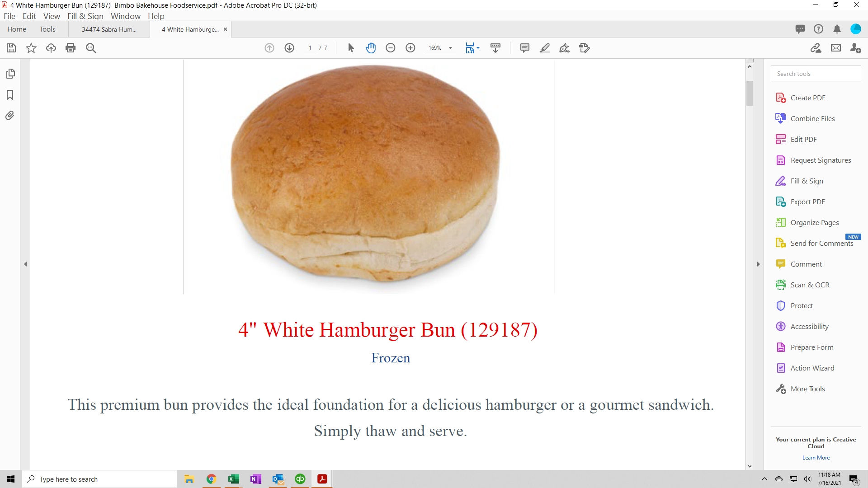Open the Fill & Sign menu
The width and height of the screenshot is (868, 488).
tap(85, 16)
